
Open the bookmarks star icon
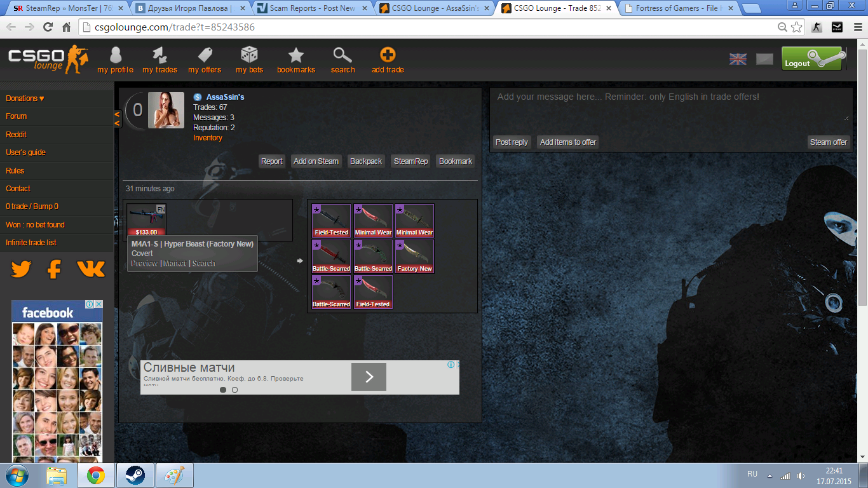point(296,55)
